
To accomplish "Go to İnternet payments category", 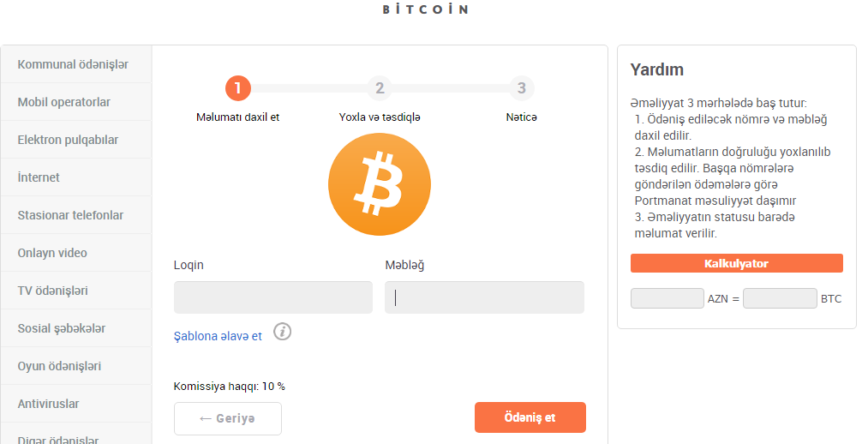I will [x=39, y=177].
